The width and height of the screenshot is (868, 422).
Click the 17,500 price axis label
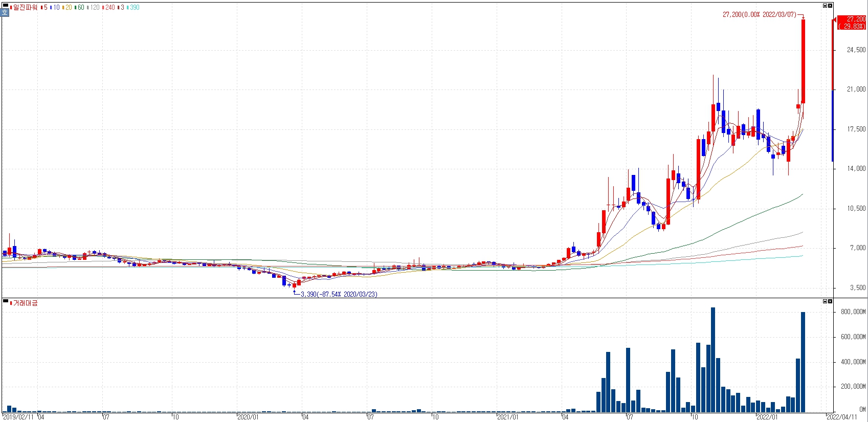856,129
